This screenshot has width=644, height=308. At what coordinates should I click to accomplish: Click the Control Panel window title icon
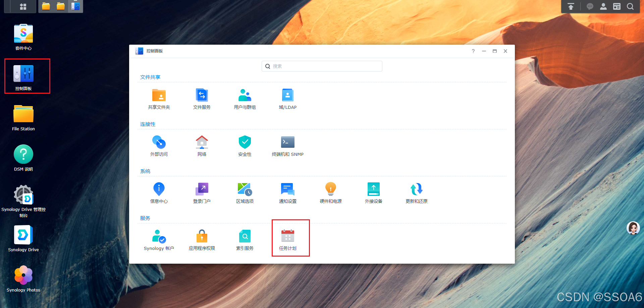[139, 51]
